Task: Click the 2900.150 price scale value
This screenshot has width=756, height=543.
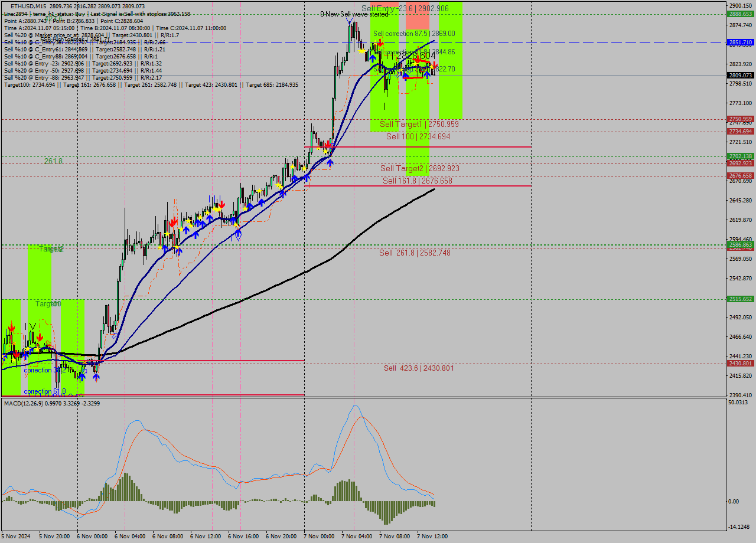Action: click(x=741, y=5)
